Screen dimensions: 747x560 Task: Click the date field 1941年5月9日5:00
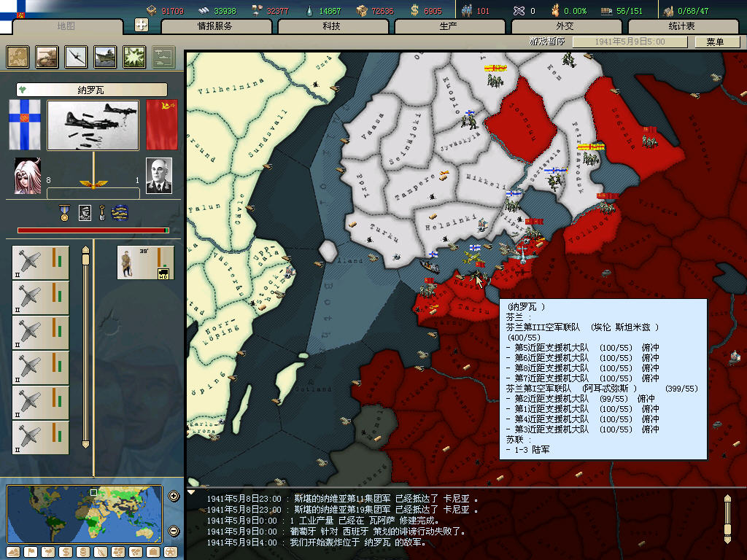point(630,42)
